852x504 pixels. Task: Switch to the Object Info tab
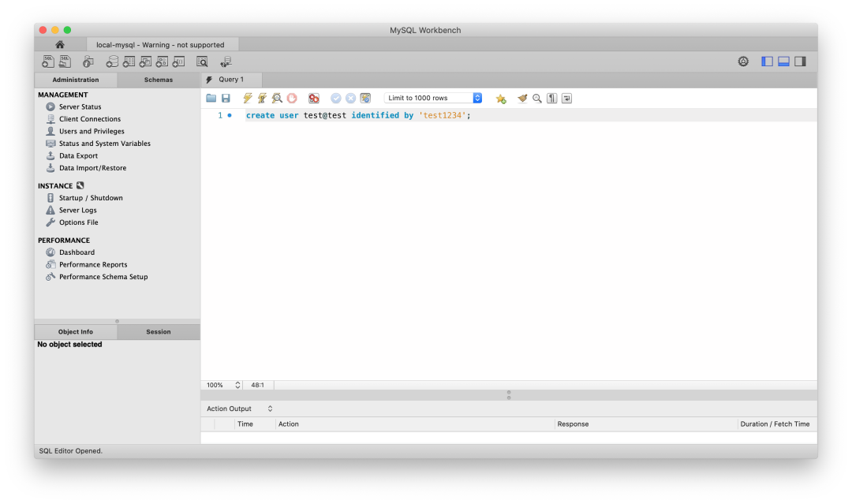[76, 332]
